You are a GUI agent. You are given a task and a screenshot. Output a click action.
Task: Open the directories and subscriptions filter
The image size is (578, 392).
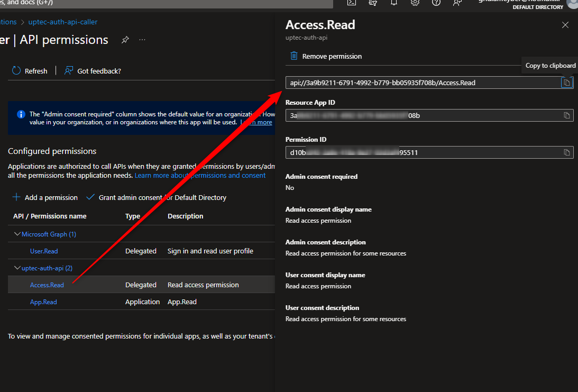pos(373,2)
